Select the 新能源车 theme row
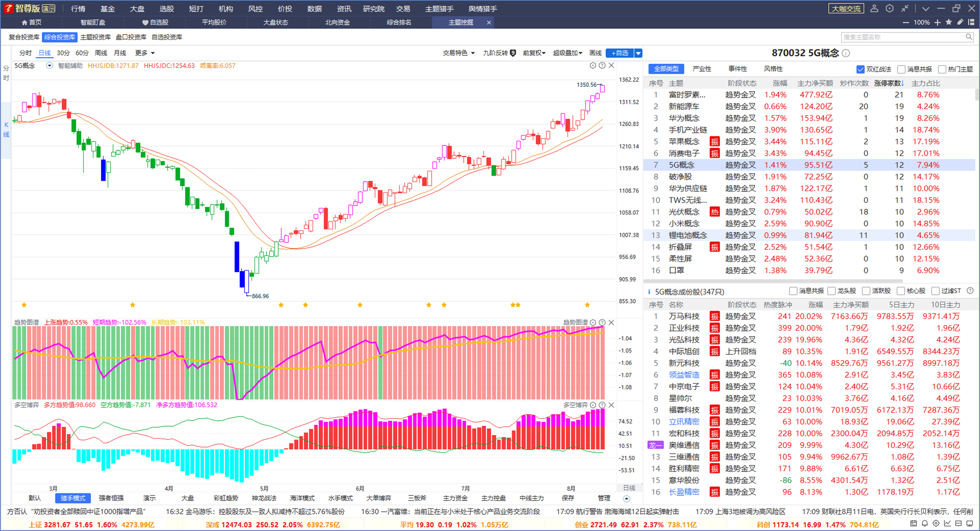 tap(809, 106)
